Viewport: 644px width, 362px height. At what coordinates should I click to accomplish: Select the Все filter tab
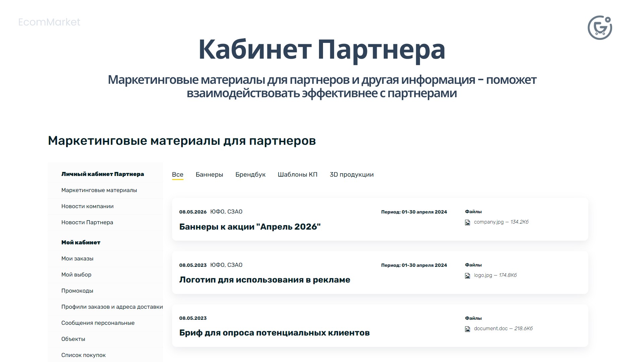pos(178,174)
